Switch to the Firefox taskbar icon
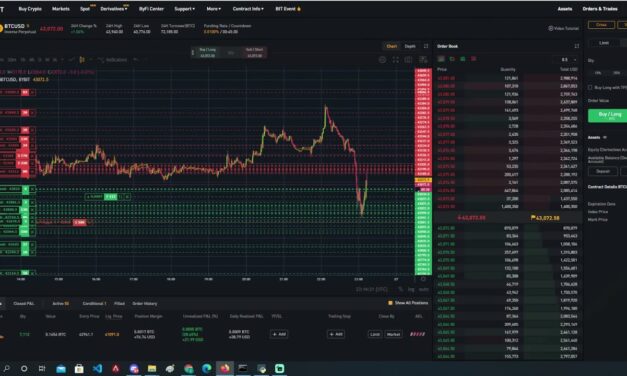The image size is (627, 376). tap(224, 368)
